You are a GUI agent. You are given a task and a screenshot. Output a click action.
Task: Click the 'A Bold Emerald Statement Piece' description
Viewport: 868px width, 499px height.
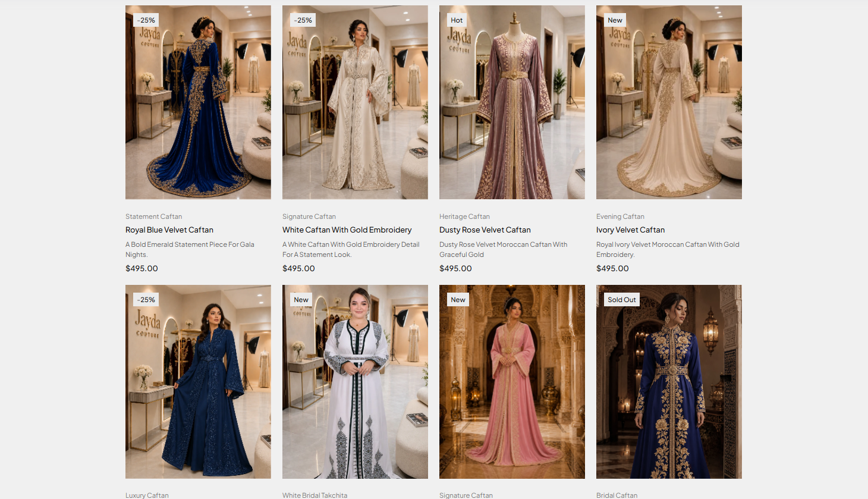190,249
